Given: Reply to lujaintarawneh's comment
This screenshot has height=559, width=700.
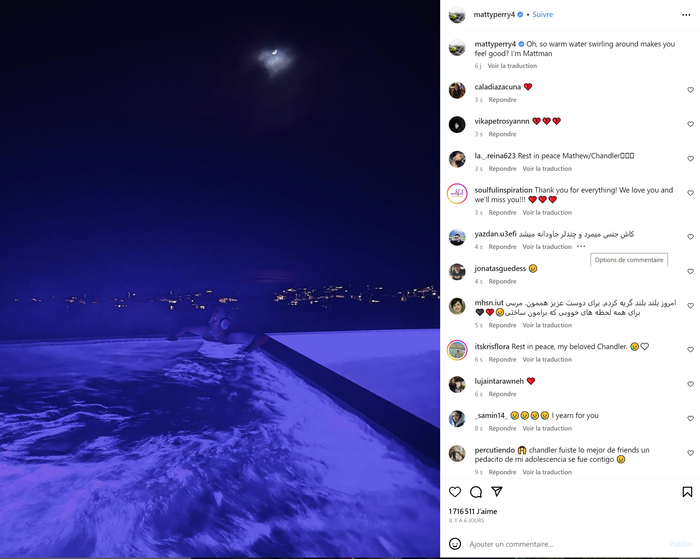Looking at the screenshot, I should click(x=502, y=394).
